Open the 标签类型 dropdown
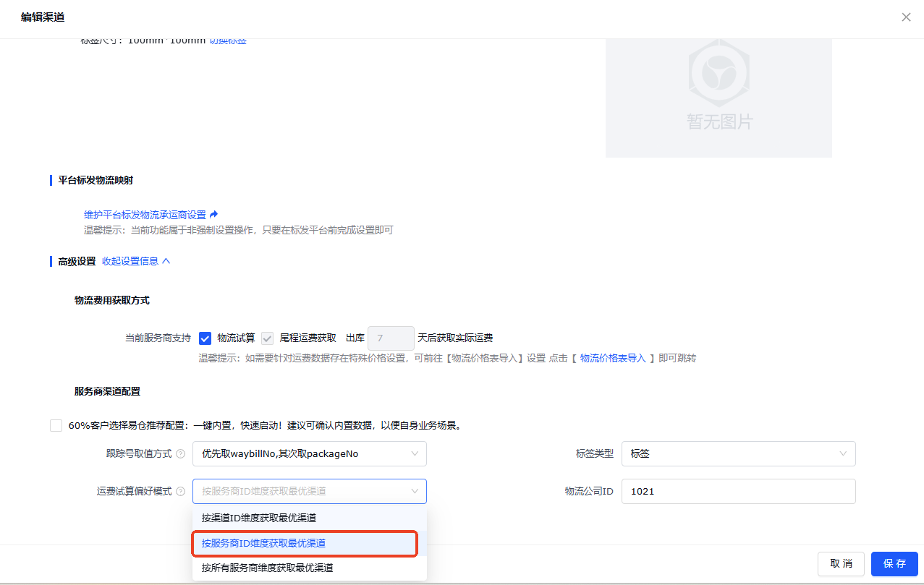 [738, 454]
